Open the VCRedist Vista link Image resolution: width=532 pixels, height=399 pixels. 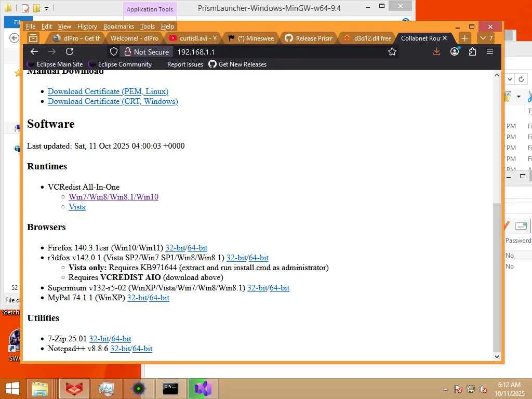(77, 207)
